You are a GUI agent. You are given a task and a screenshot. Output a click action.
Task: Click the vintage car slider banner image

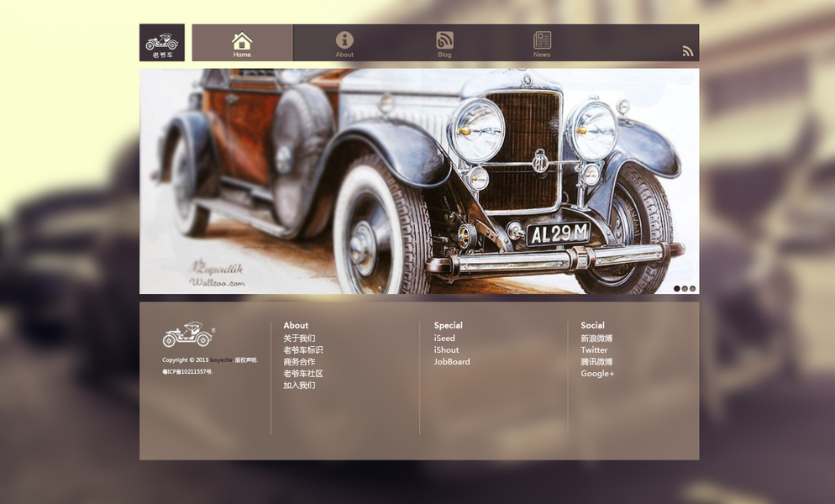419,181
